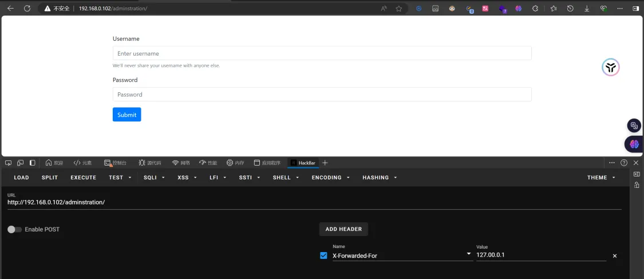Toggle the Enable POST switch
The width and height of the screenshot is (644, 279).
pos(15,229)
